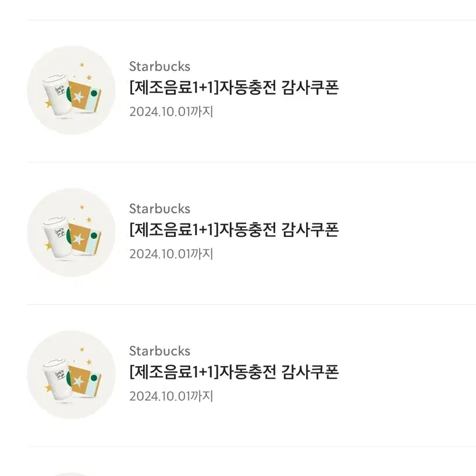Tap the second coupon's round thumbnail image
The width and height of the screenshot is (476, 476).
coord(72,233)
